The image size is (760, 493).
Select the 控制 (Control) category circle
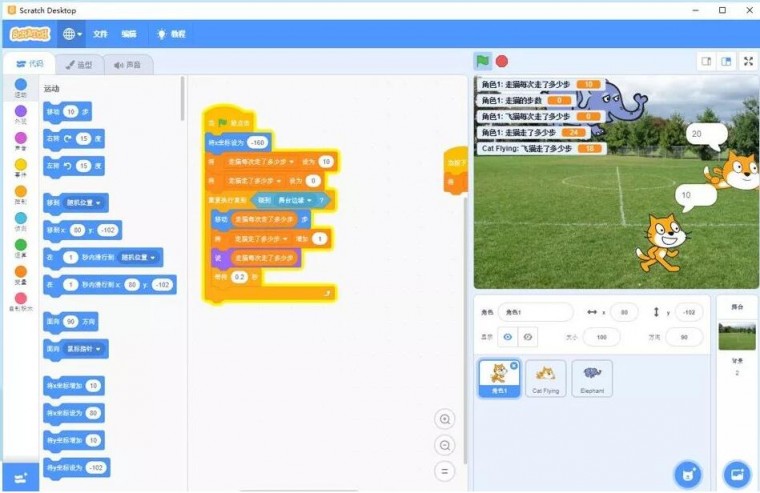(20, 191)
